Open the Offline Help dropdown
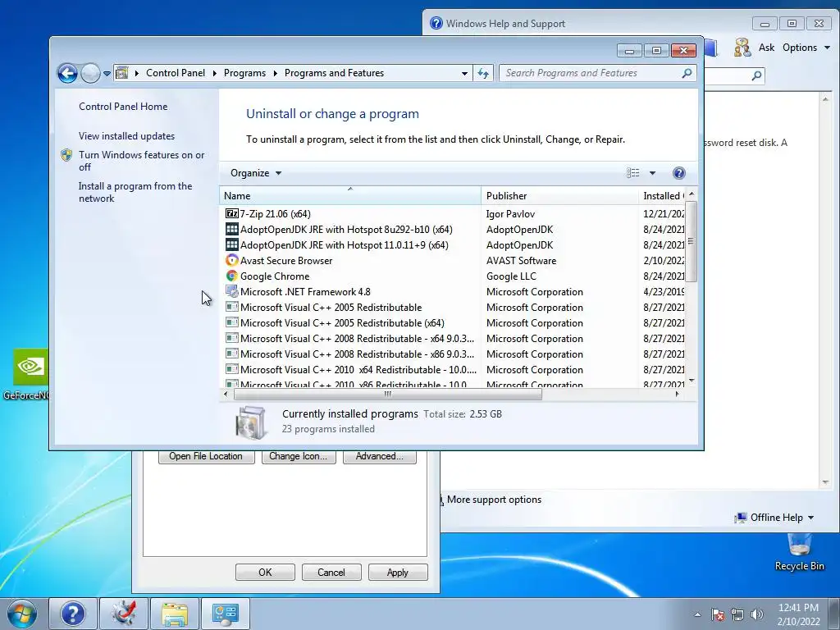 click(x=774, y=518)
